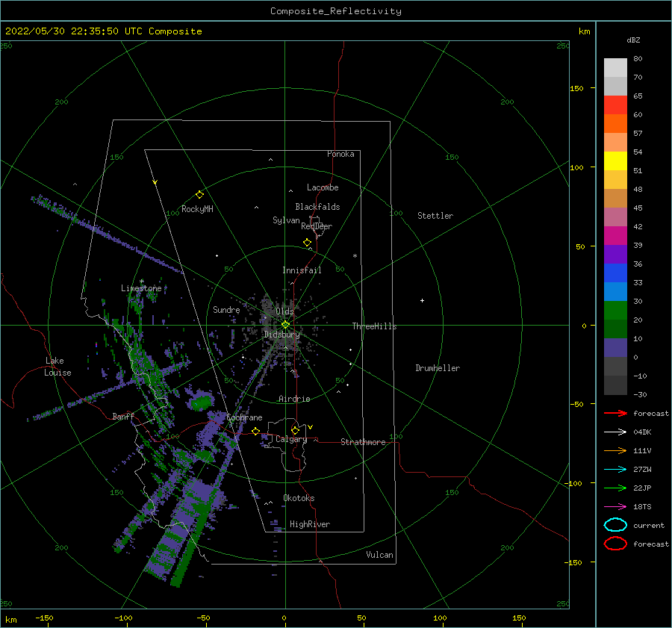Click the Okotoks label
This screenshot has width=672, height=628.
click(x=299, y=498)
